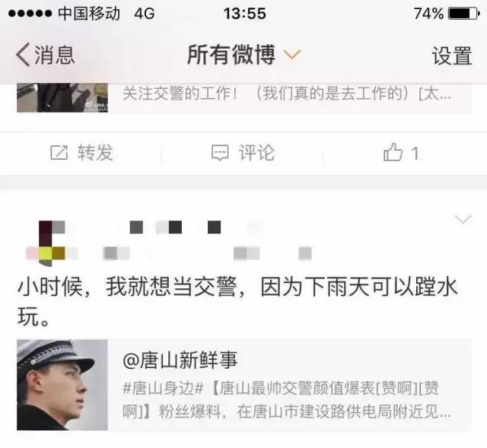This screenshot has width=487, height=448.
Task: Open the traffic officer photo thumbnail
Action: [62, 385]
